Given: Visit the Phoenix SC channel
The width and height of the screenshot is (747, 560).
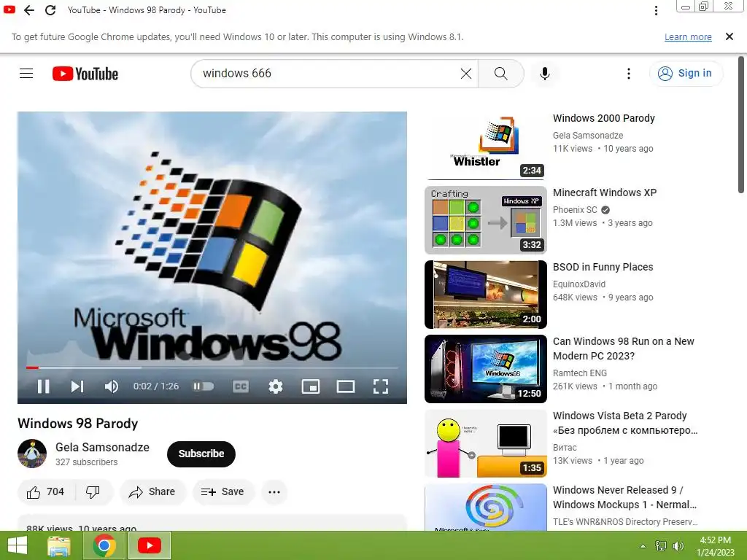Looking at the screenshot, I should click(x=575, y=210).
